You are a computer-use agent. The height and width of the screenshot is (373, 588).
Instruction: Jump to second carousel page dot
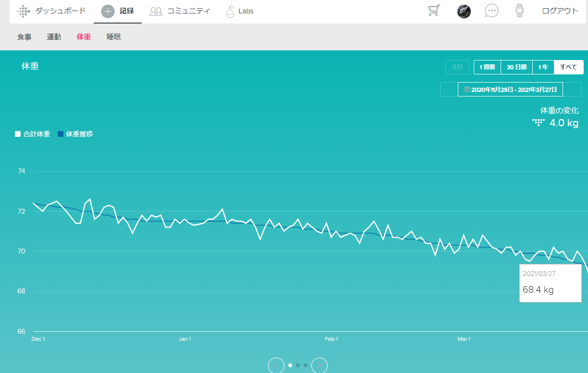coord(298,365)
